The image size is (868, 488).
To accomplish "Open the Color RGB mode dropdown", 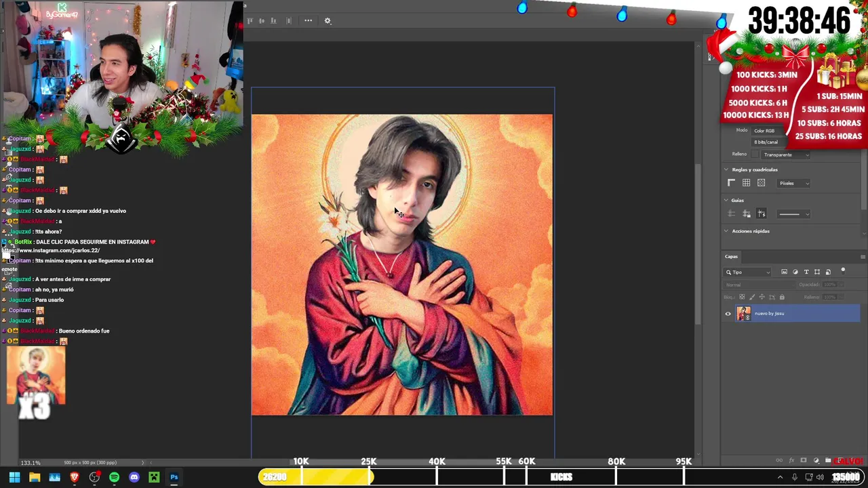I will pos(768,131).
